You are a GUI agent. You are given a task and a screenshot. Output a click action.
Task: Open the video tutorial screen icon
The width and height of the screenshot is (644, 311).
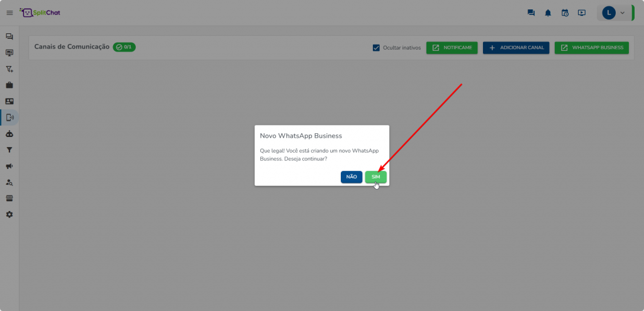582,13
